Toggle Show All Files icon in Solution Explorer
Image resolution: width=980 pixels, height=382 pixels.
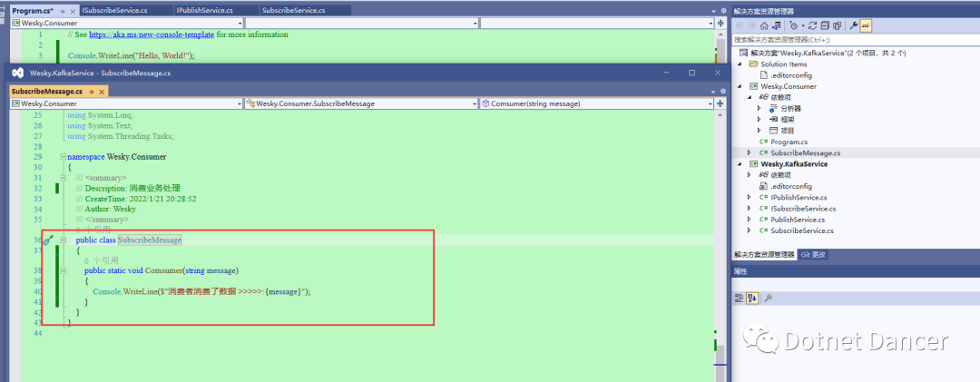click(x=837, y=25)
